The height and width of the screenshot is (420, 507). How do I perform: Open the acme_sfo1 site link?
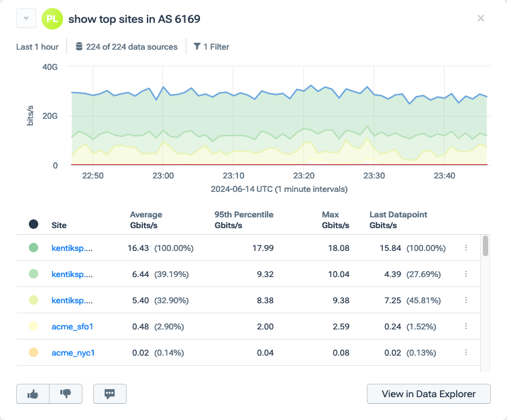(72, 326)
